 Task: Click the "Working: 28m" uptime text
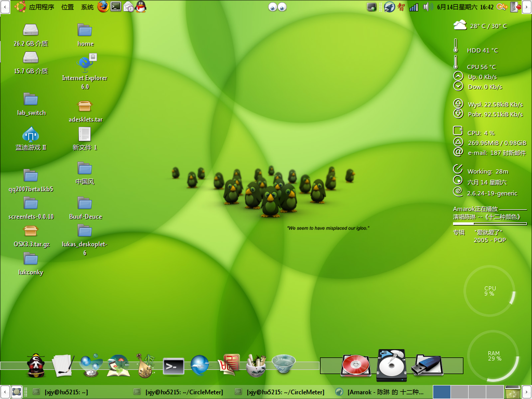(488, 171)
